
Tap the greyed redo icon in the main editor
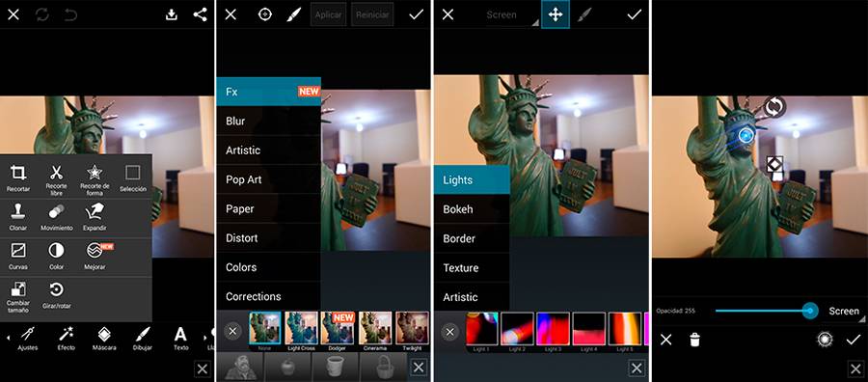(x=42, y=14)
